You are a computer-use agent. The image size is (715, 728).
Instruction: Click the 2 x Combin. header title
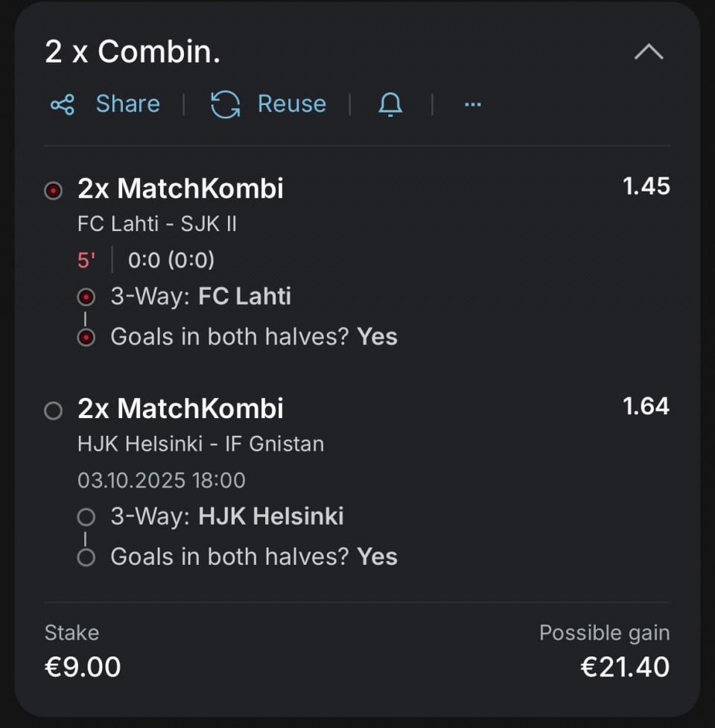click(133, 52)
